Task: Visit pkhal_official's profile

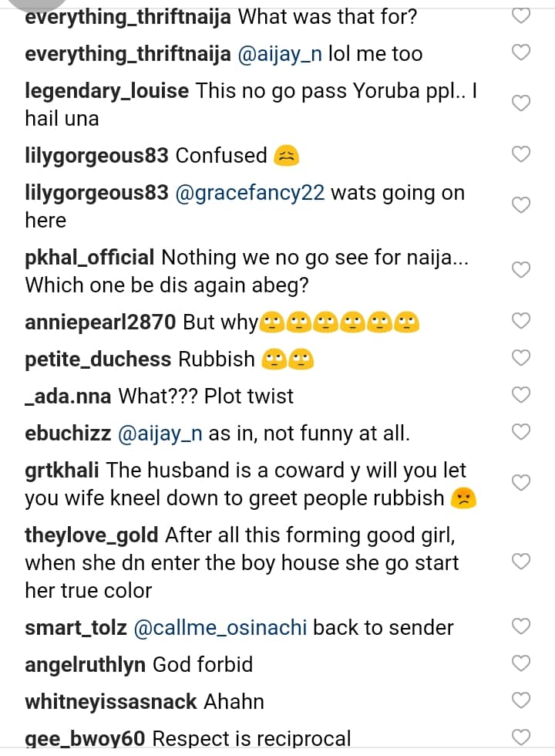Action: 90,258
